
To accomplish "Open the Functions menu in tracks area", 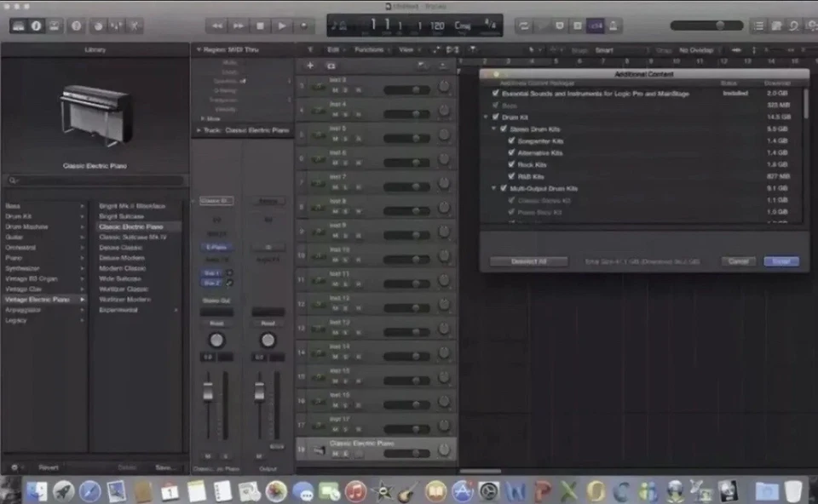I will 368,50.
